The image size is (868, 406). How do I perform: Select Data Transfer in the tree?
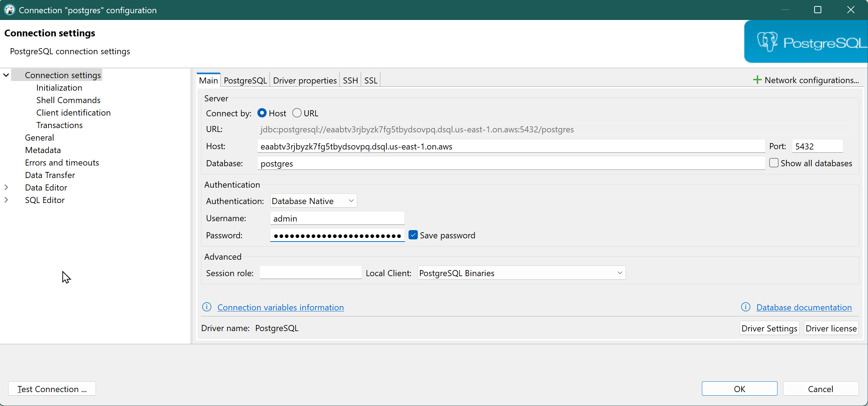click(50, 175)
